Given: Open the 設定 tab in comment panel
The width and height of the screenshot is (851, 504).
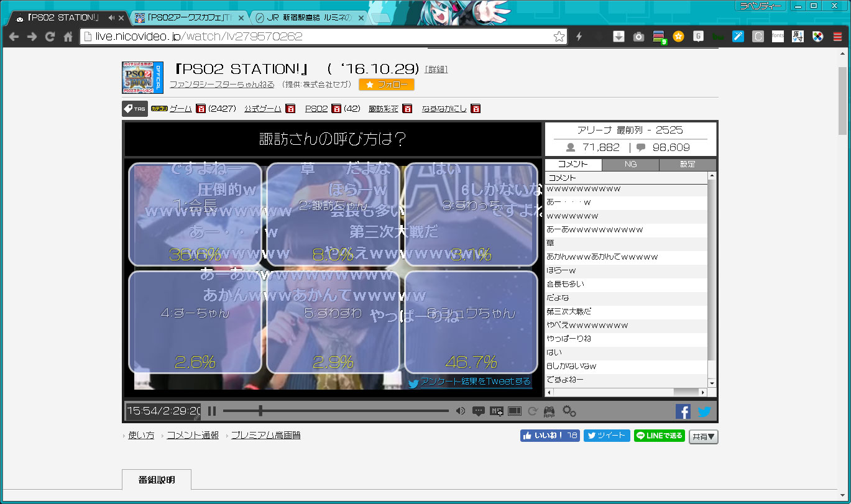Looking at the screenshot, I should [688, 165].
